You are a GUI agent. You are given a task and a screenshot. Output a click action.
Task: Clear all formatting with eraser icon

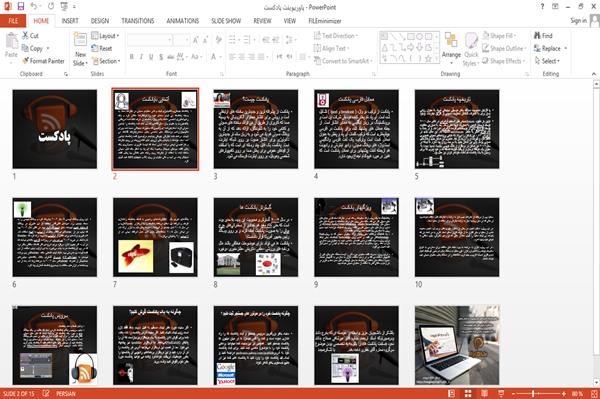pos(218,40)
